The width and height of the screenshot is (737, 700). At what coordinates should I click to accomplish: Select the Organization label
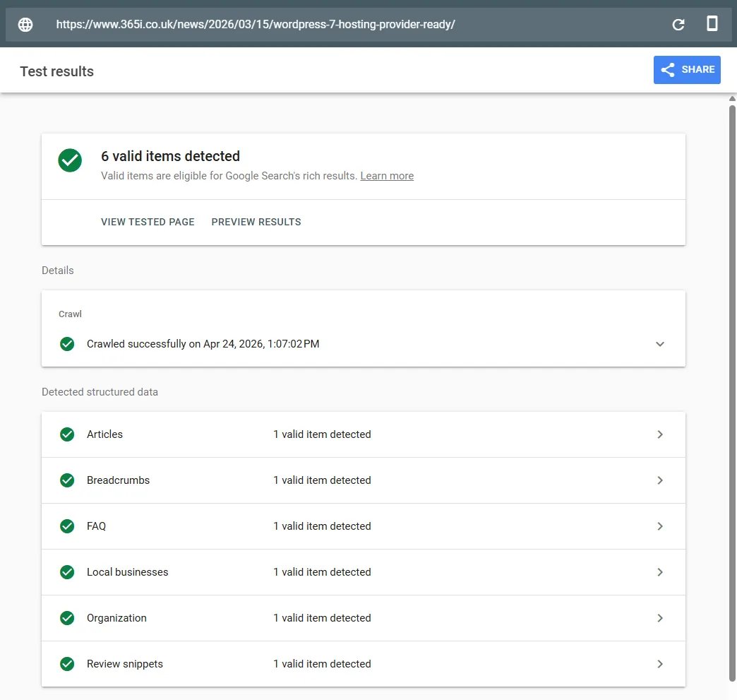[x=116, y=618]
